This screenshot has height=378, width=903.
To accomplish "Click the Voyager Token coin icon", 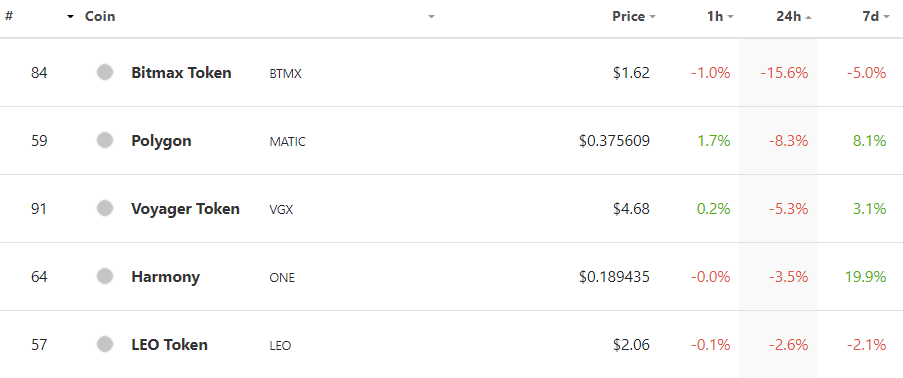I will (105, 209).
